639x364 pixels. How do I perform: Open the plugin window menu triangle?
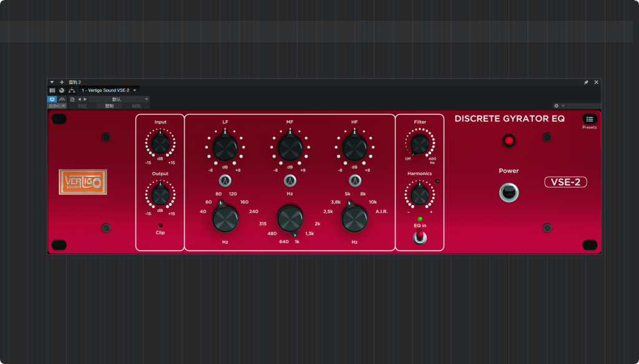(x=52, y=82)
